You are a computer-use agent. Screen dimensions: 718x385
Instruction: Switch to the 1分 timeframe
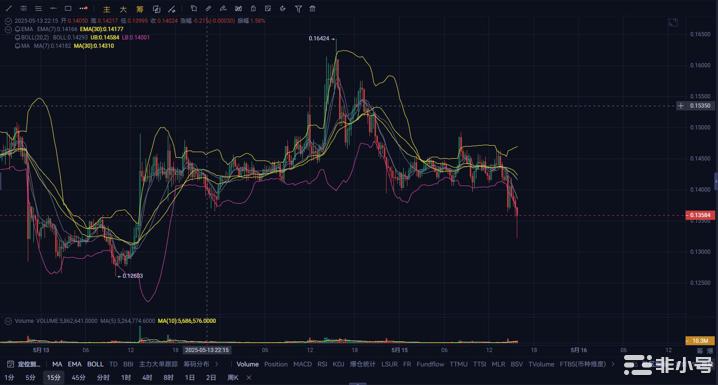(9, 378)
